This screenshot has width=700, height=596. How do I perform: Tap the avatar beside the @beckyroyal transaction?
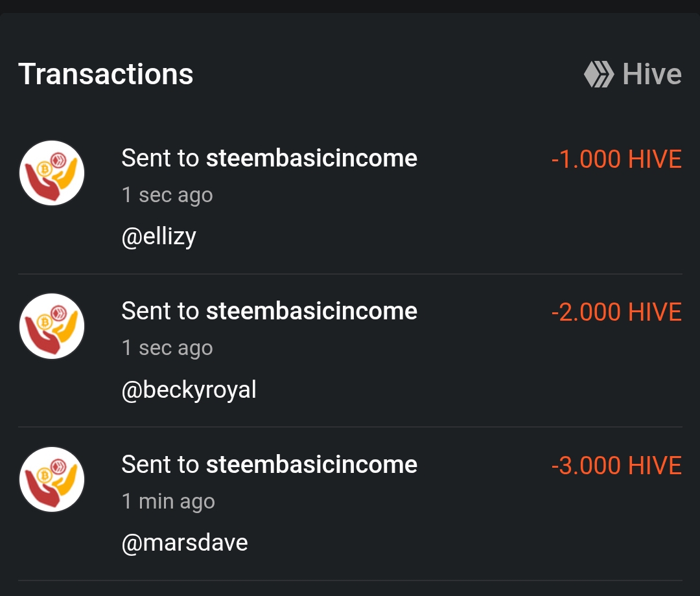[52, 327]
